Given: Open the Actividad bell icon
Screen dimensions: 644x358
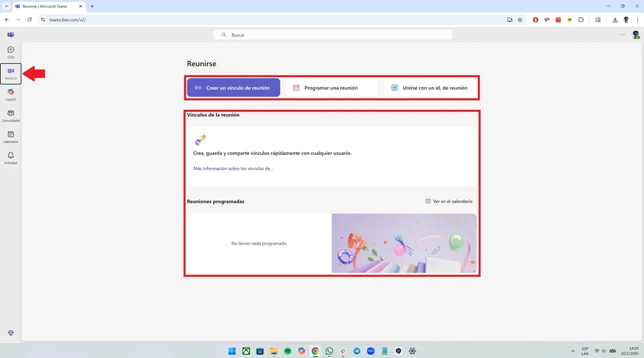Looking at the screenshot, I should pyautogui.click(x=11, y=158).
